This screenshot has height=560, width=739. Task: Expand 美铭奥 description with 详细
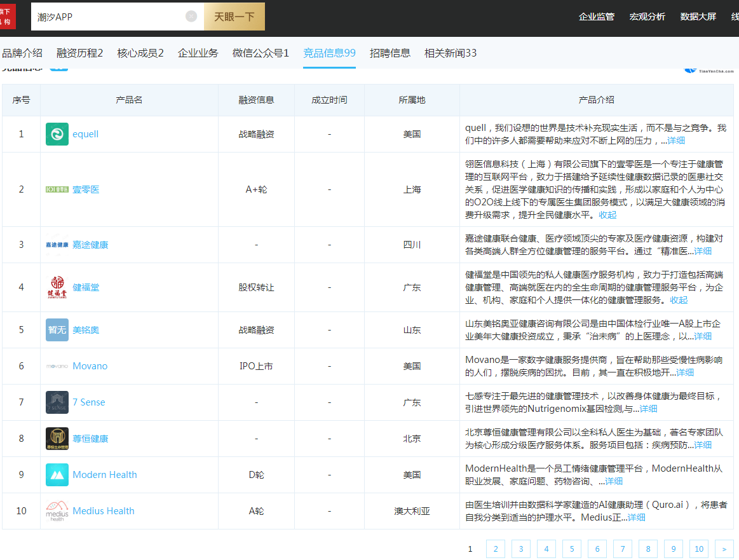coord(703,336)
